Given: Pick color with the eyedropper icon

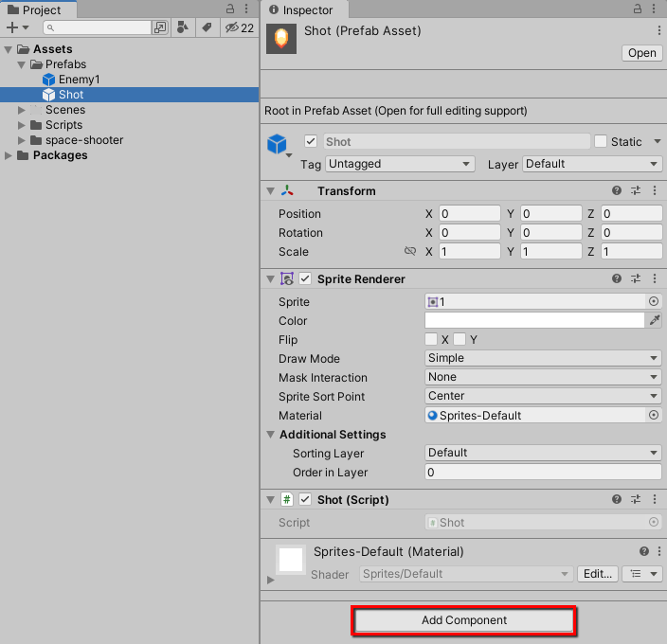Looking at the screenshot, I should 655,320.
